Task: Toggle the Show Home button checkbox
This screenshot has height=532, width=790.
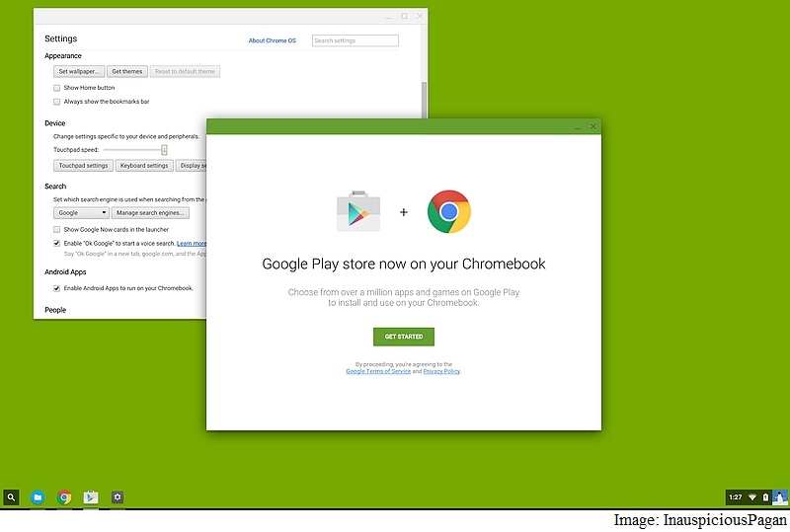Action: (57, 88)
